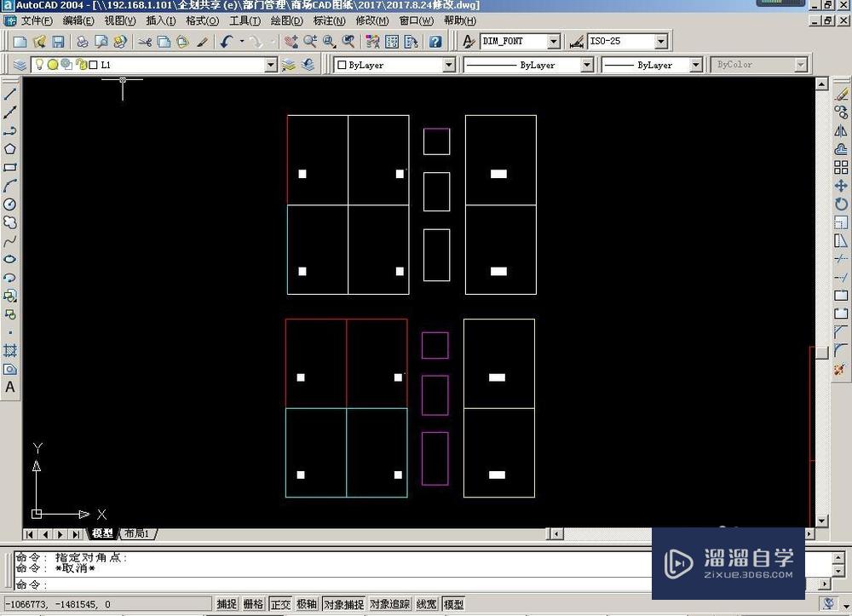Click the horizontal scrollbar left arrow

pyautogui.click(x=556, y=534)
